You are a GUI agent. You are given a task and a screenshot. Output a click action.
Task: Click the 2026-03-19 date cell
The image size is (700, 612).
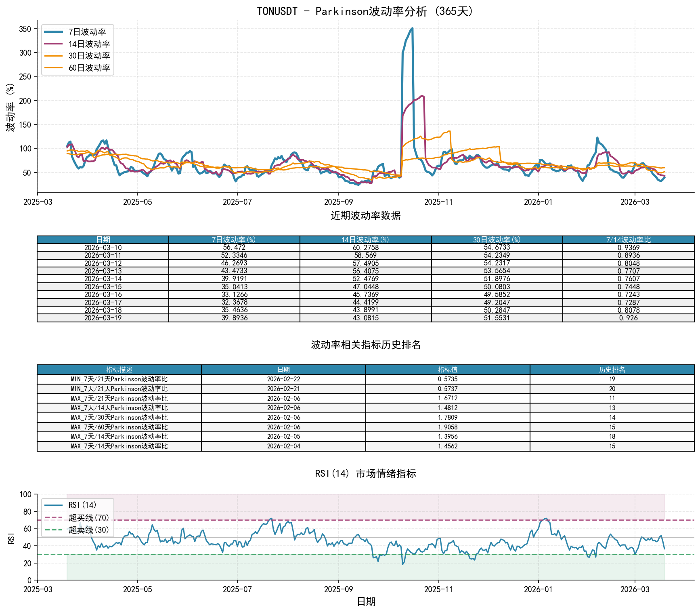click(x=103, y=318)
